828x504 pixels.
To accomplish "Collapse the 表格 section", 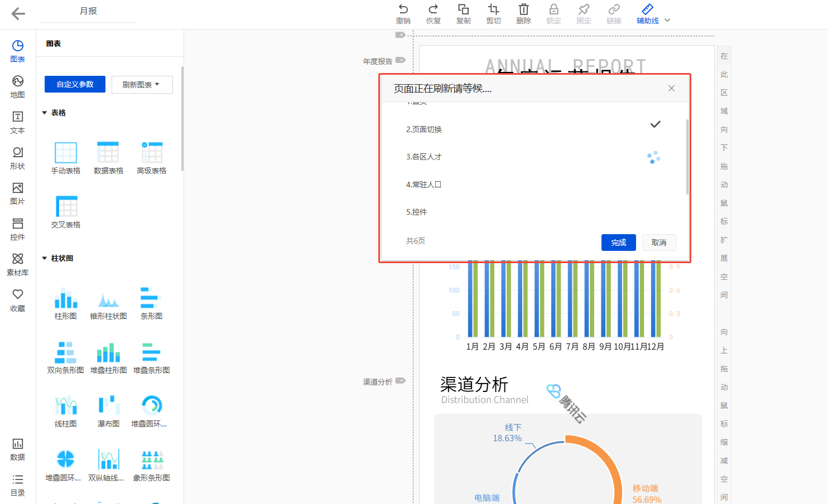I will coord(45,113).
